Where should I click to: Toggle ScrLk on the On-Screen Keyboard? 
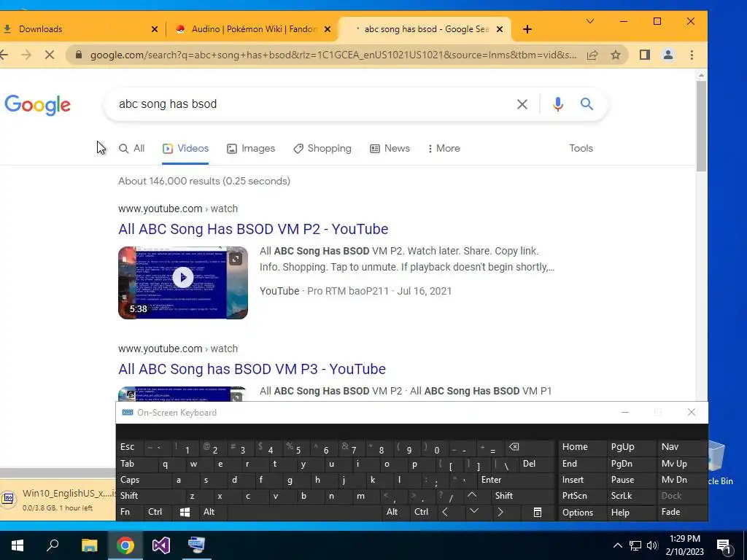[631, 496]
